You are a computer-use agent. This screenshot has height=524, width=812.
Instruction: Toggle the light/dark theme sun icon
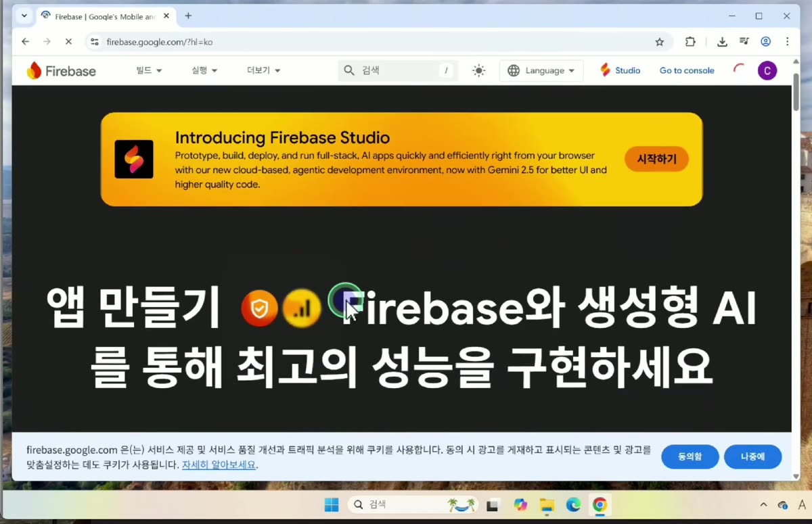(x=479, y=70)
